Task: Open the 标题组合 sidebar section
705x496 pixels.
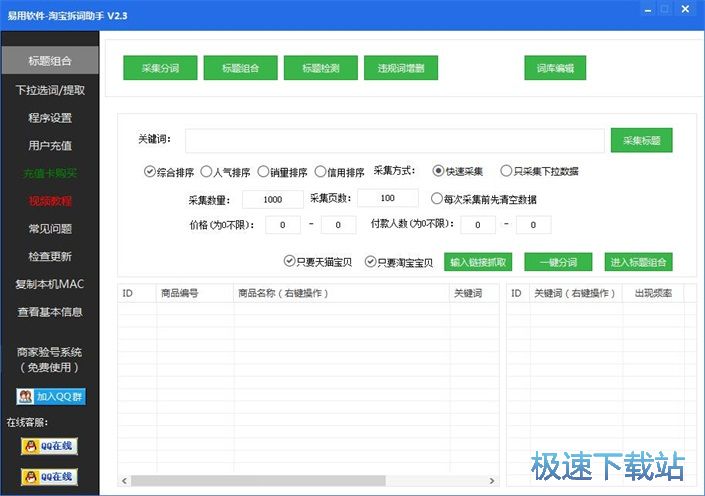Action: click(x=49, y=60)
